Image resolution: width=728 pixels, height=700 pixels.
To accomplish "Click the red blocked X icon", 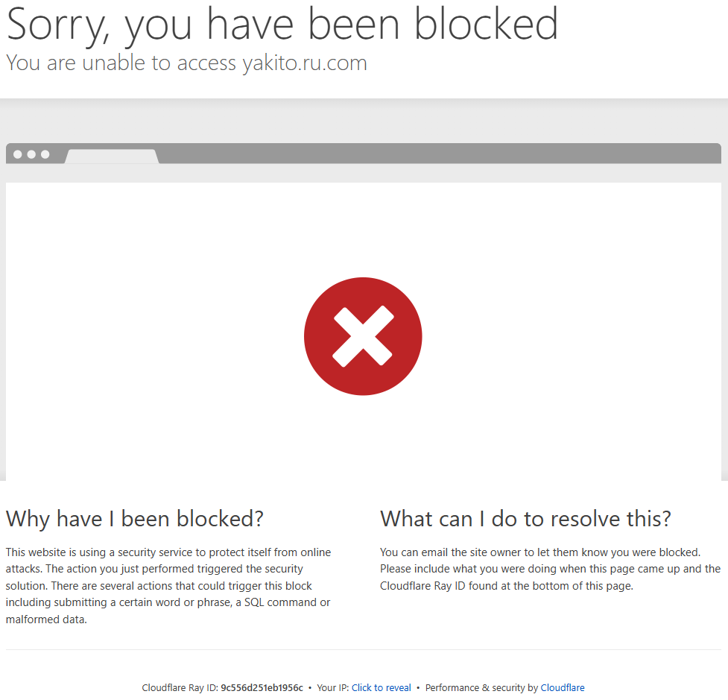I will coord(363,336).
